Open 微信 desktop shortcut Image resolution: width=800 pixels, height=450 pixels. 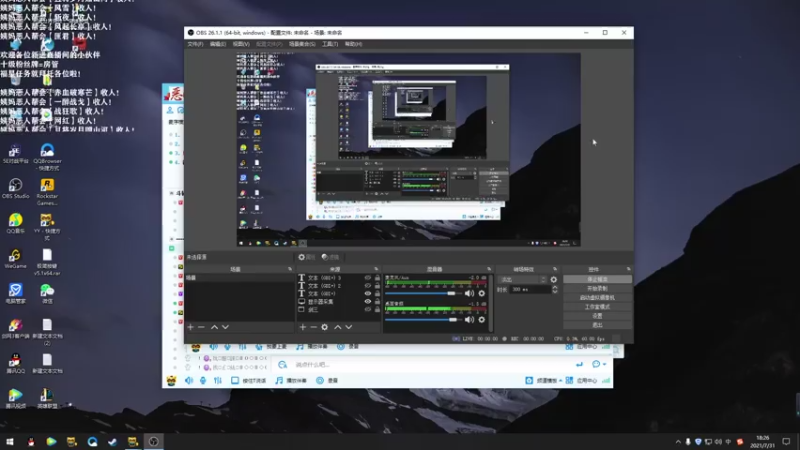coord(47,294)
